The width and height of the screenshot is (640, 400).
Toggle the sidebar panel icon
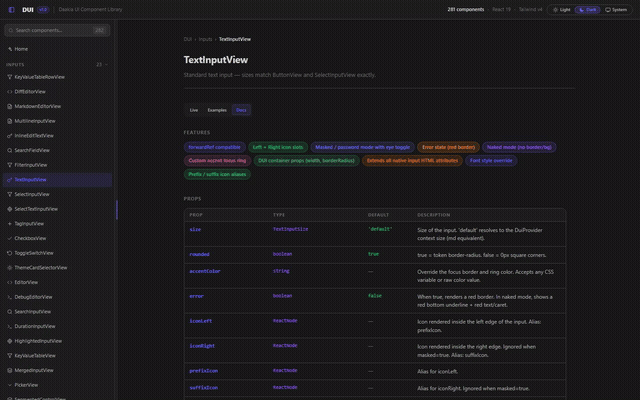tap(11, 9)
